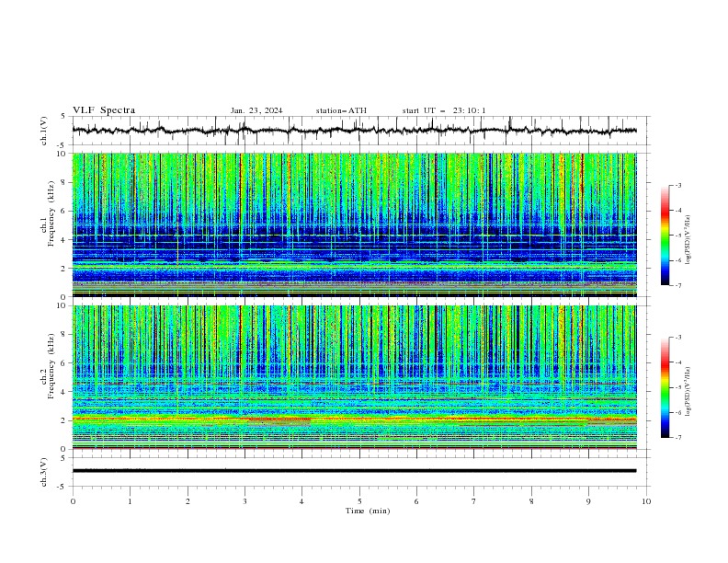This screenshot has height=563, width=728.
Task: Click the "-5" tick on ch.2 color bar
Action: [677, 387]
